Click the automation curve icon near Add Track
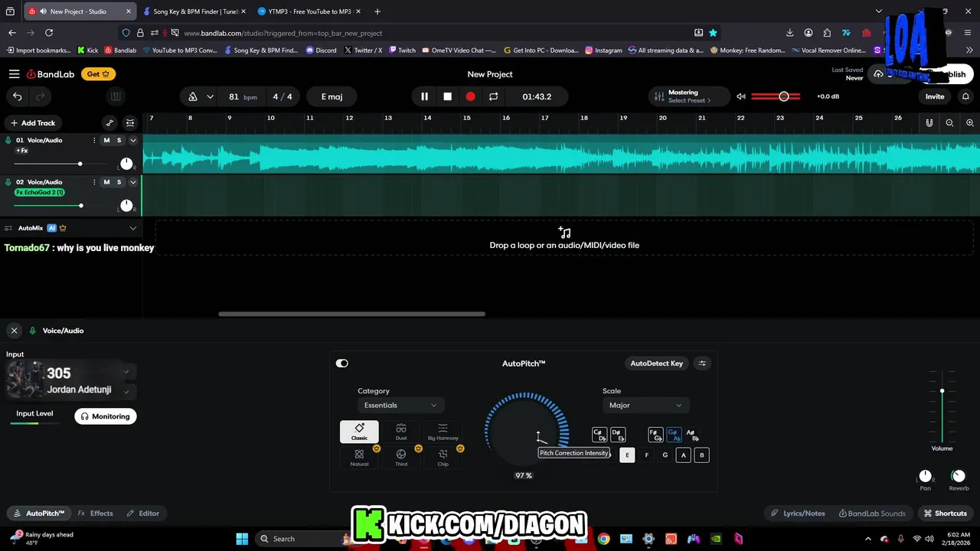The image size is (980, 551). pos(109,122)
